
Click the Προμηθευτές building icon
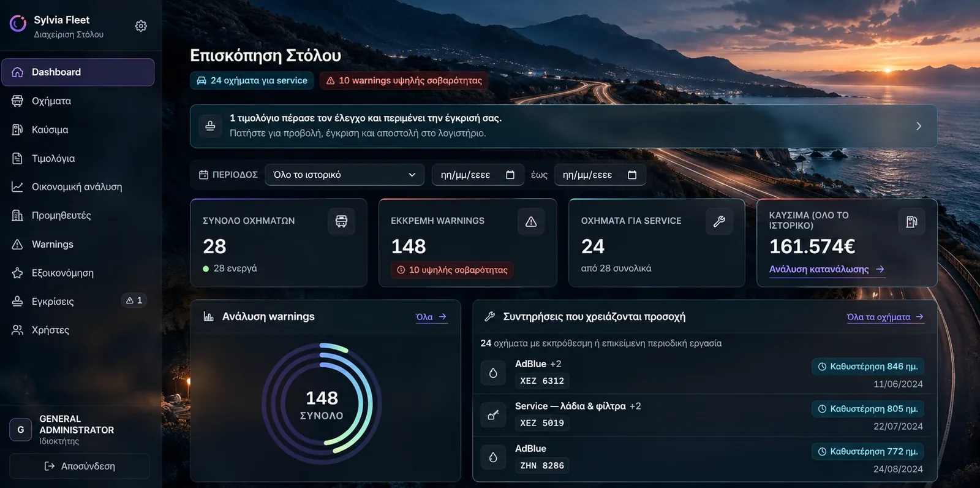[x=17, y=215]
